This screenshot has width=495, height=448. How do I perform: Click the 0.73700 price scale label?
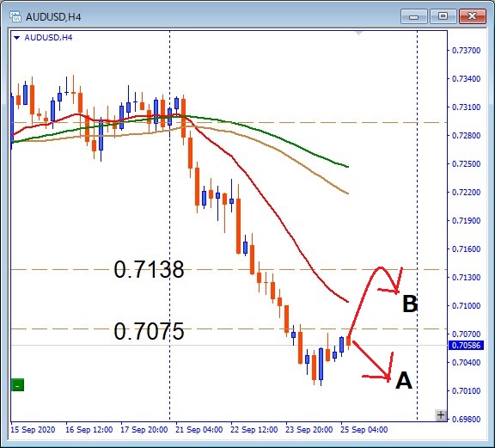pyautogui.click(x=466, y=50)
